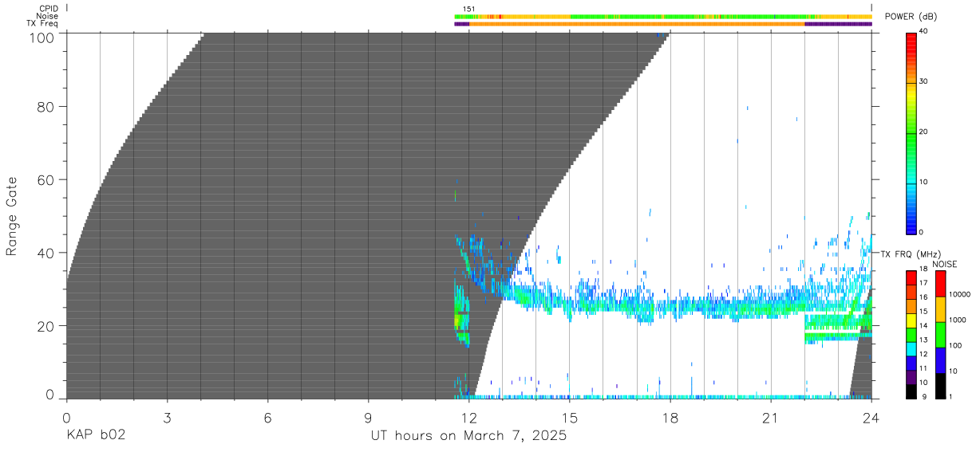Click the 80 tick on Range Gate axis
Image resolution: width=980 pixels, height=452 pixels.
(46, 107)
